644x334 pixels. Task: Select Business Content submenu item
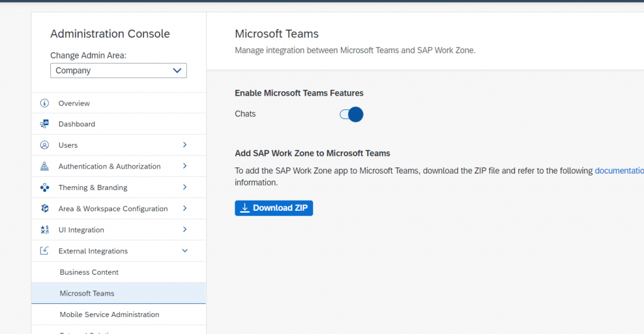[x=119, y=272]
